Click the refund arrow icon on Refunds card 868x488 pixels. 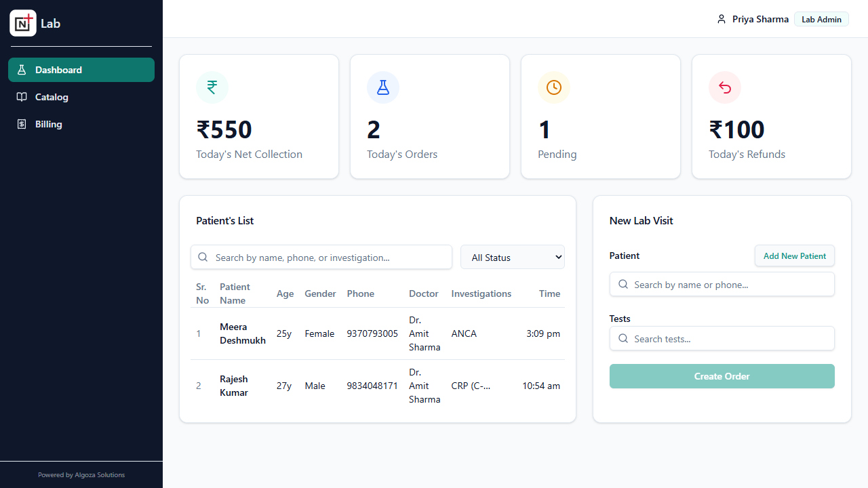(725, 87)
